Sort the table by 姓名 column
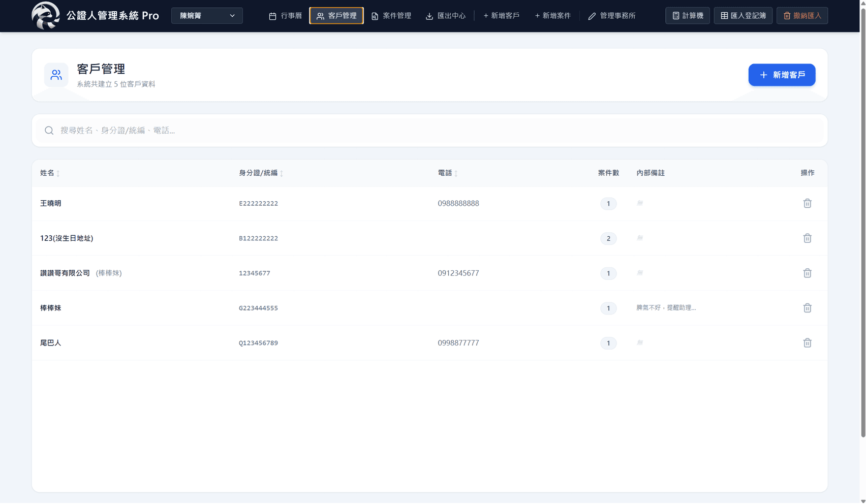Viewport: 866px width, 504px height. coord(50,173)
